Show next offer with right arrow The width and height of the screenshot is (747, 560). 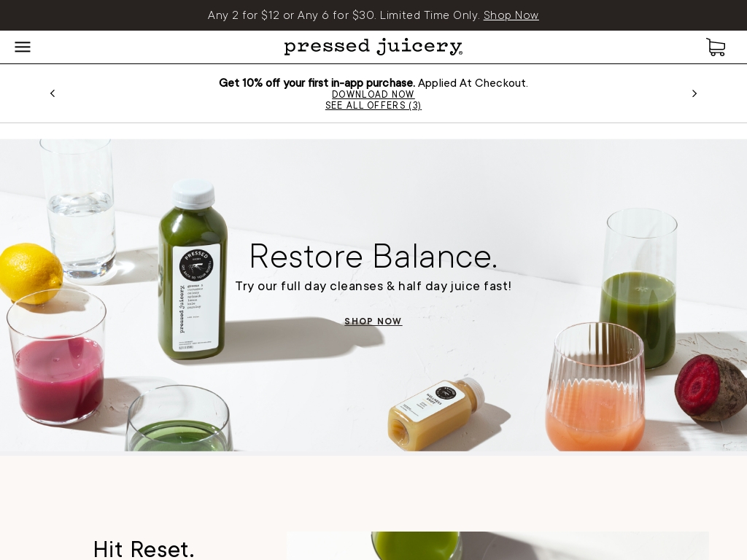[x=694, y=93]
